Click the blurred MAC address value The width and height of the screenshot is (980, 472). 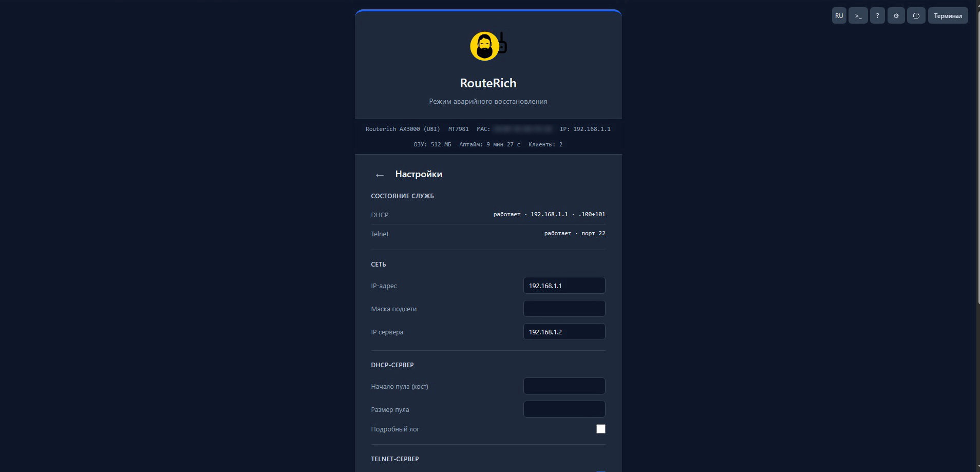(x=523, y=129)
